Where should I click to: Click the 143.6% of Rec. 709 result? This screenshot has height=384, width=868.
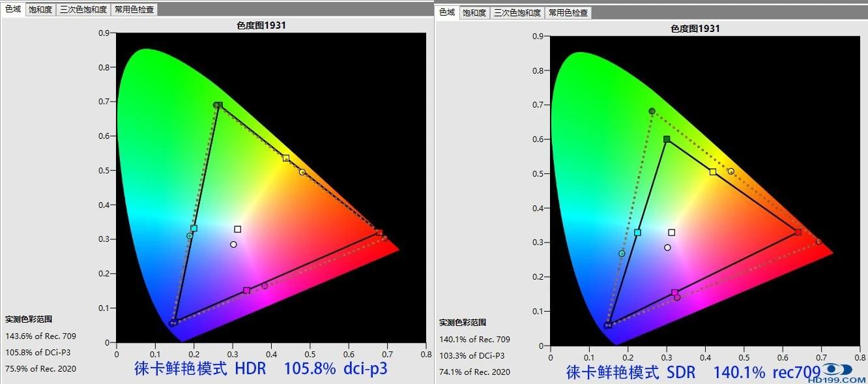pos(41,336)
